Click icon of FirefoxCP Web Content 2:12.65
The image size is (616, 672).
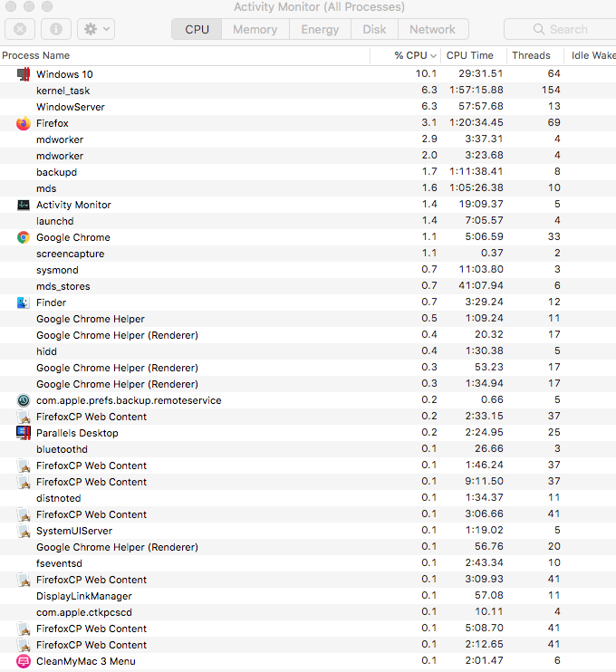point(24,645)
